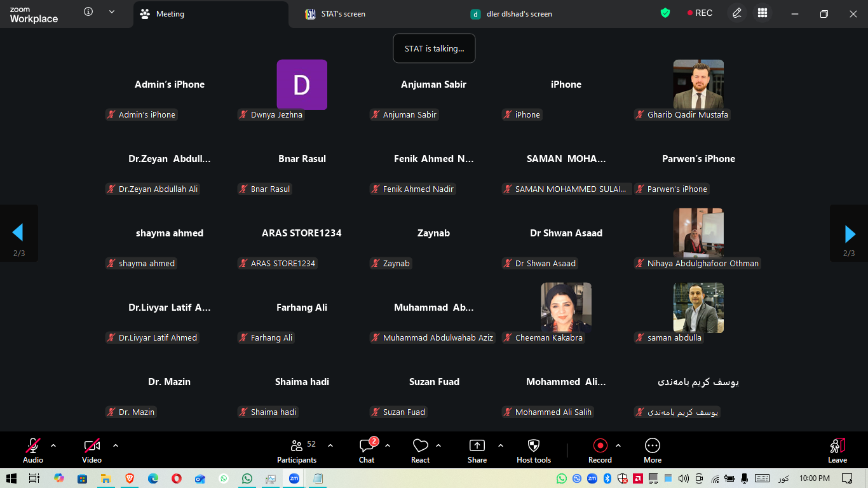The height and width of the screenshot is (488, 868).
Task: Click the Leave meeting button
Action: [x=837, y=450]
